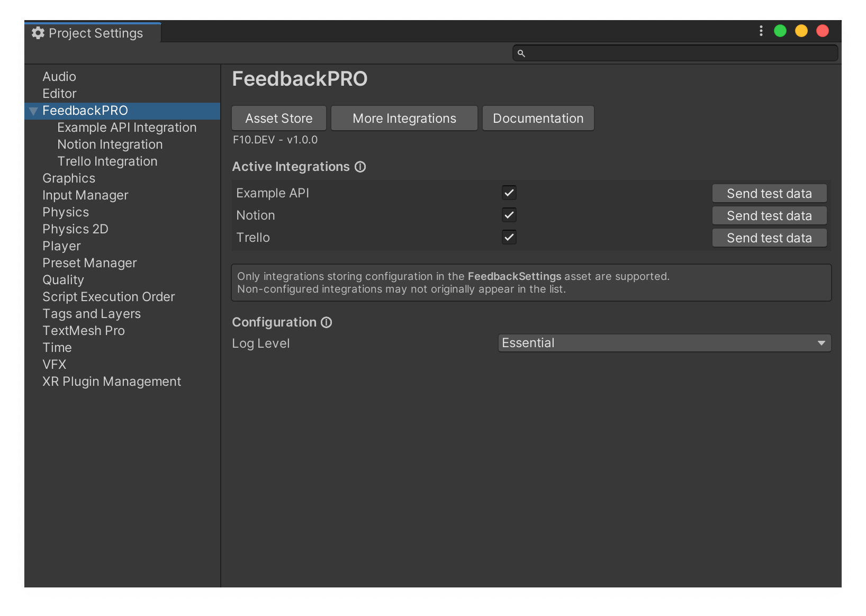Screen dimensions: 866x616
Task: Click the info icon beside Configuration
Action: coord(326,322)
